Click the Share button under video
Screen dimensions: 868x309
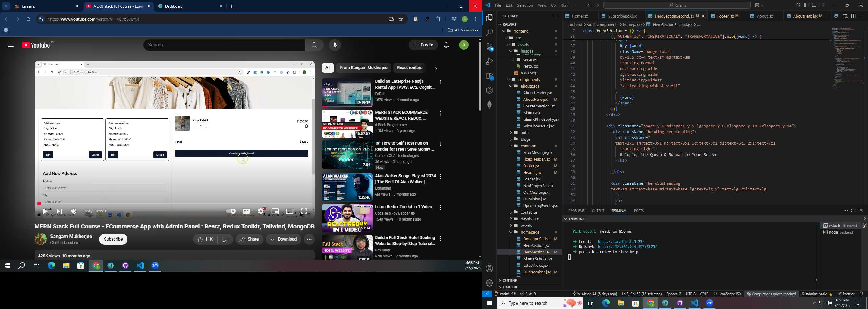(249, 239)
